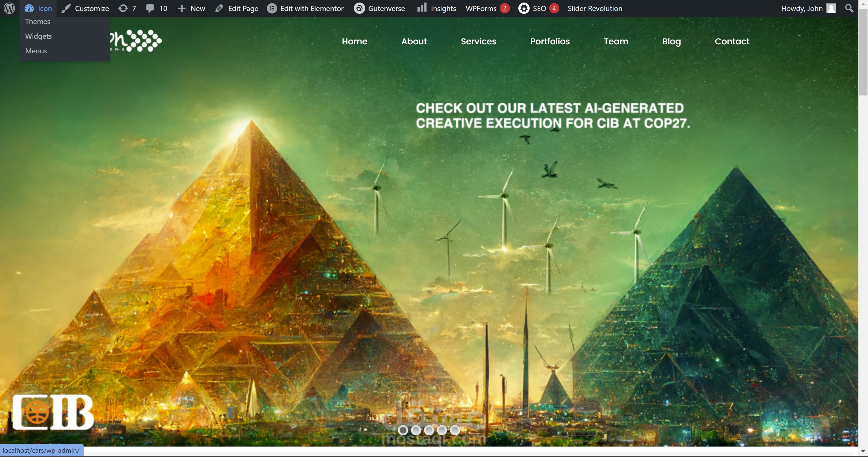Open the Gutenverse admin bar item
The width and height of the screenshot is (868, 457).
(379, 8)
